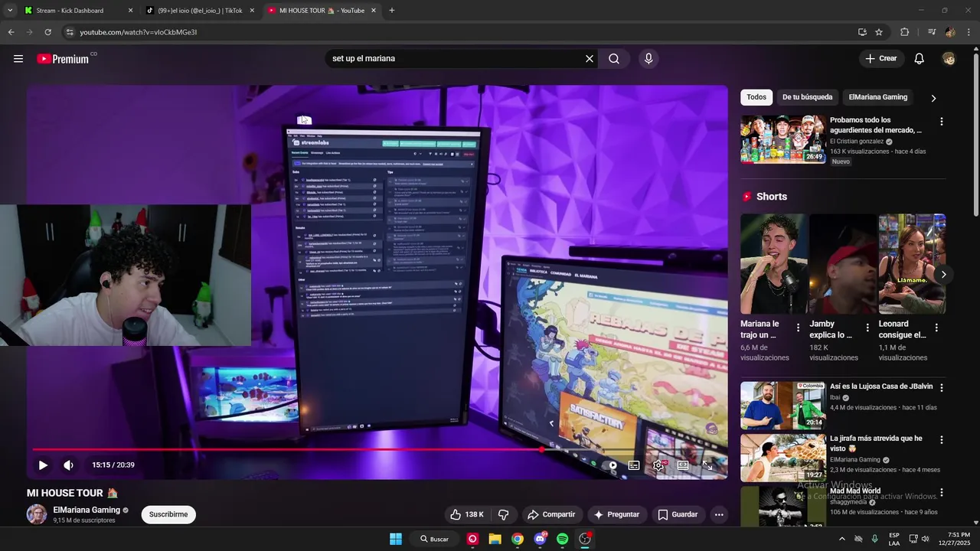The width and height of the screenshot is (980, 551).
Task: Open the install app icon
Action: (x=862, y=32)
